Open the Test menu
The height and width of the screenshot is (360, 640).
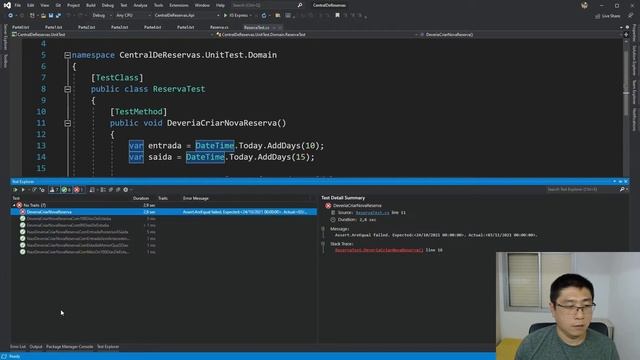point(124,5)
